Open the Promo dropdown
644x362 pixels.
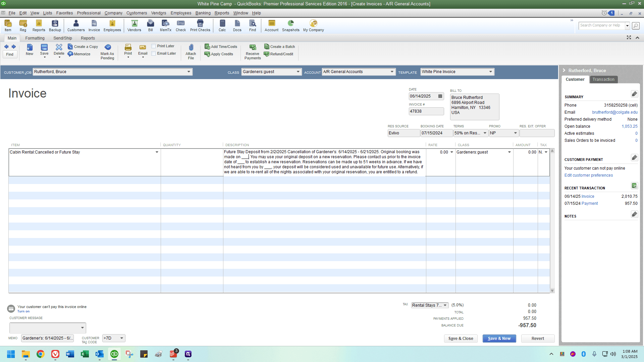[516, 133]
